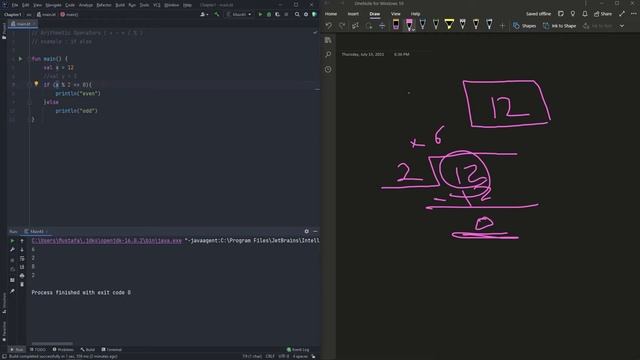Undo last stroke in OneNote
640x360 pixels.
[x=329, y=26]
